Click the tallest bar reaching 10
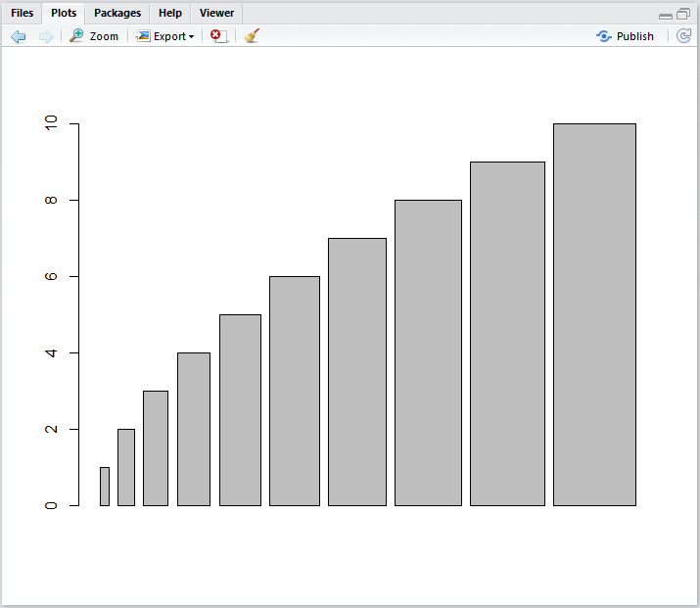The width and height of the screenshot is (700, 608). point(594,314)
